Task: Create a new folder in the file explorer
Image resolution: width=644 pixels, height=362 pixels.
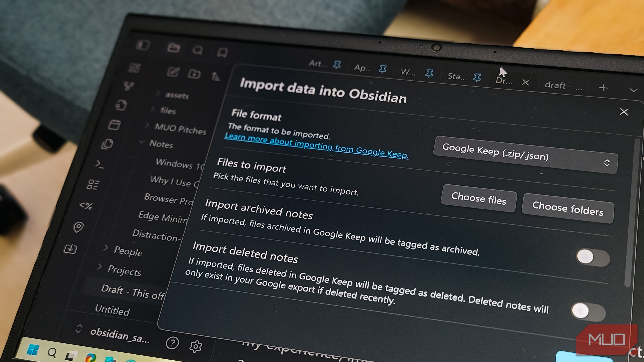Action: (195, 74)
